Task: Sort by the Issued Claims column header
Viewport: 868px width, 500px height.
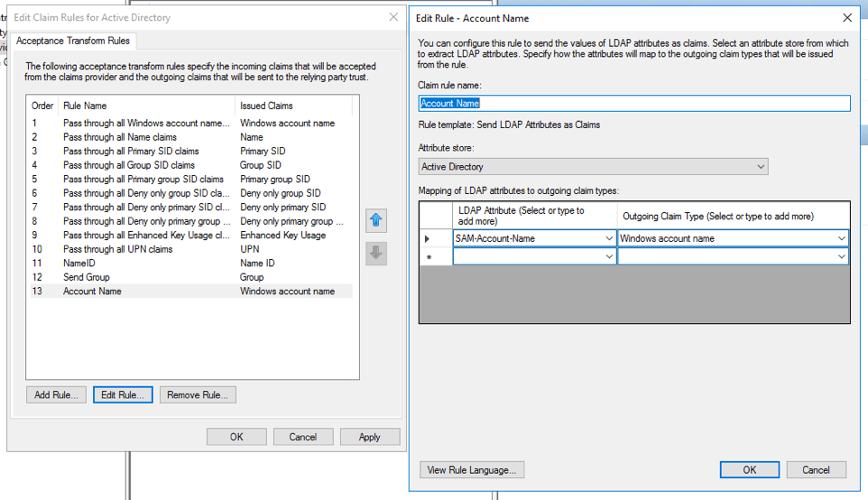Action: [x=267, y=106]
